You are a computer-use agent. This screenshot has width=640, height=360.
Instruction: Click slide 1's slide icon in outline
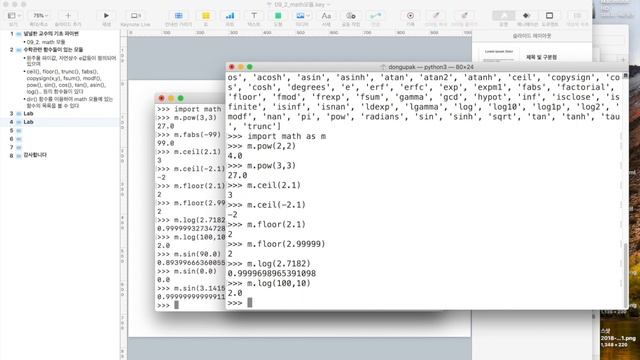[19, 34]
